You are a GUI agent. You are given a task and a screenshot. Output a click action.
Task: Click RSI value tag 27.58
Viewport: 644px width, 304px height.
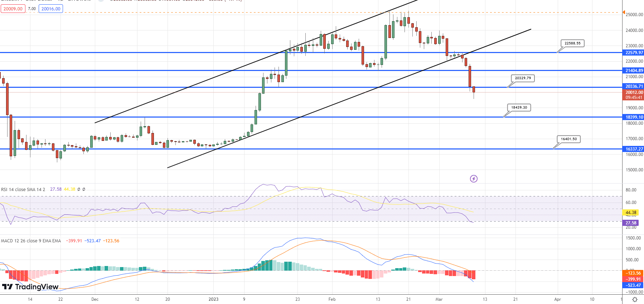tap(631, 223)
